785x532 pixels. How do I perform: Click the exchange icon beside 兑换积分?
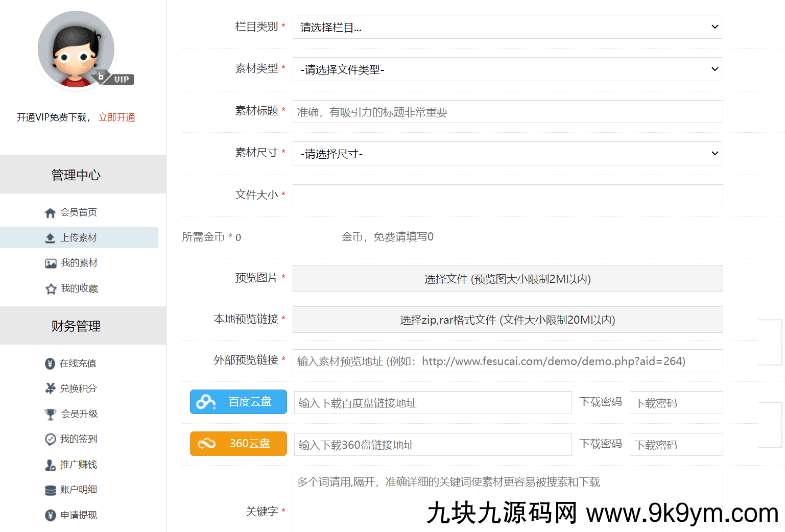tap(50, 389)
